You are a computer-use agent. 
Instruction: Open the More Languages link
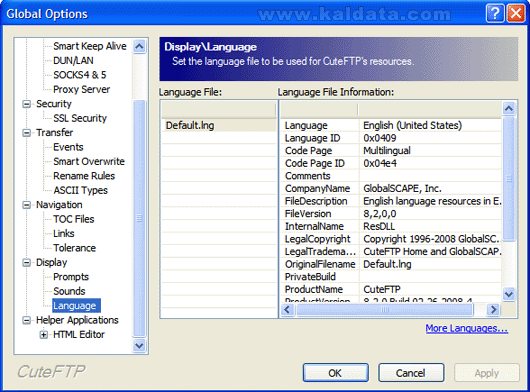pyautogui.click(x=466, y=328)
